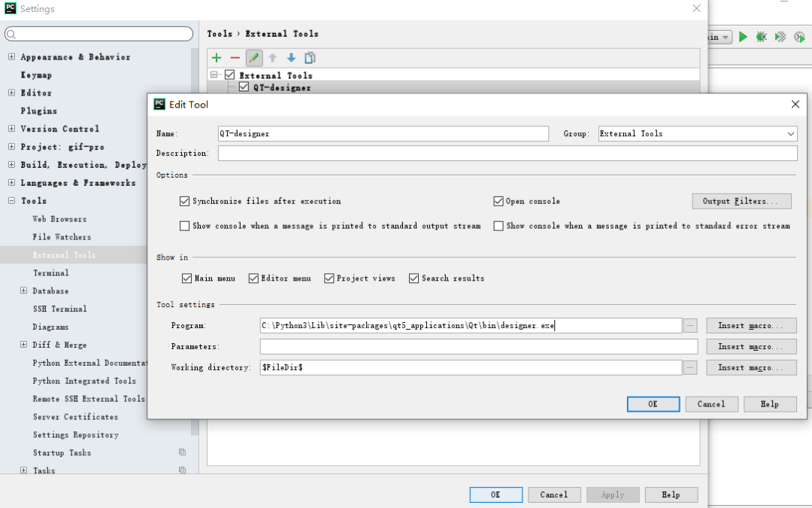Click the settings search box
The height and width of the screenshot is (508, 812).
[99, 34]
